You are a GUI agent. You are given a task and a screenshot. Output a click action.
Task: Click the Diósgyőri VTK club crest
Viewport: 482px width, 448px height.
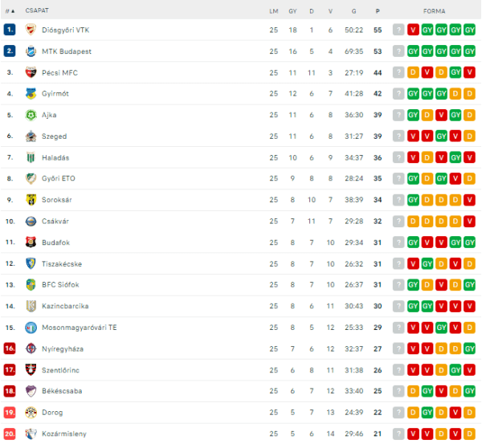click(31, 30)
